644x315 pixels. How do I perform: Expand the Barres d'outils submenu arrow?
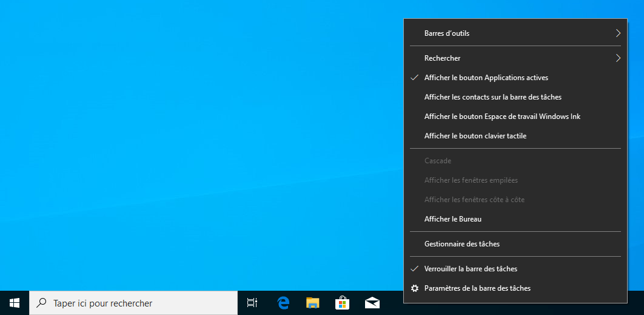pyautogui.click(x=618, y=33)
